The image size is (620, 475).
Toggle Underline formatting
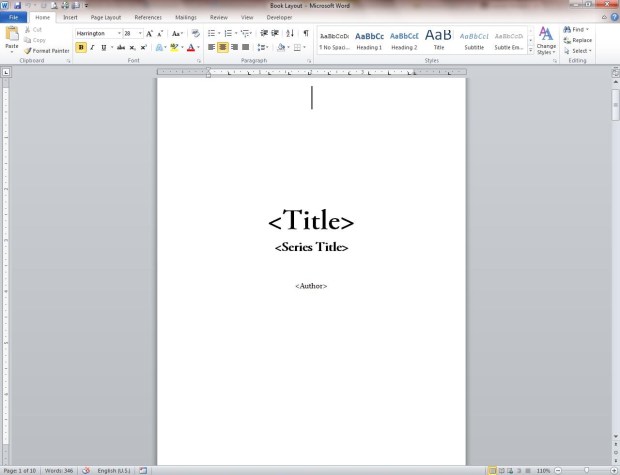tap(104, 47)
